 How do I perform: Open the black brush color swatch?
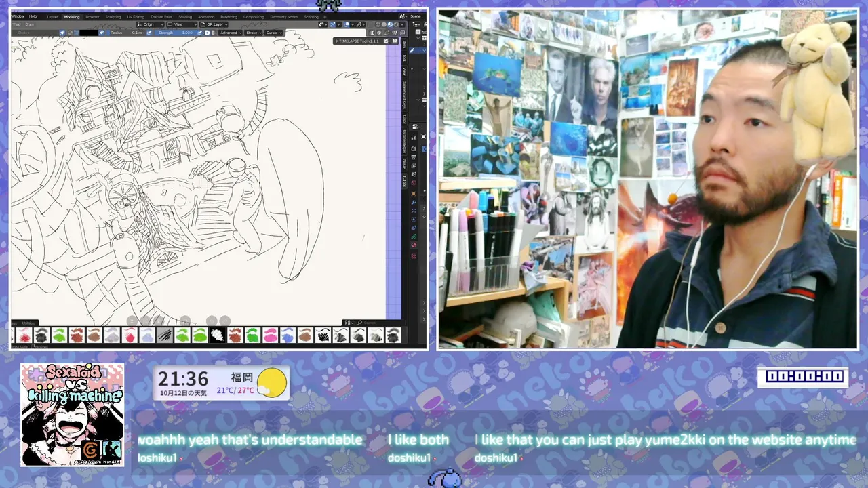89,33
